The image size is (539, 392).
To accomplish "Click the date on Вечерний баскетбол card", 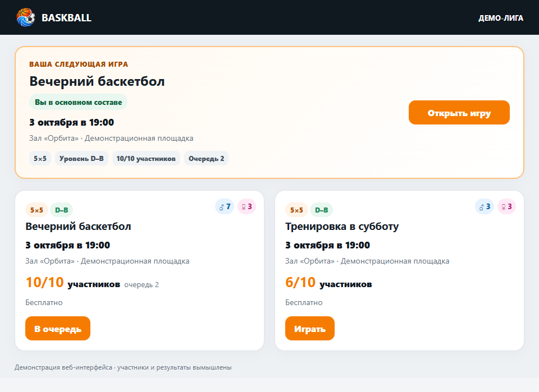I will (68, 245).
